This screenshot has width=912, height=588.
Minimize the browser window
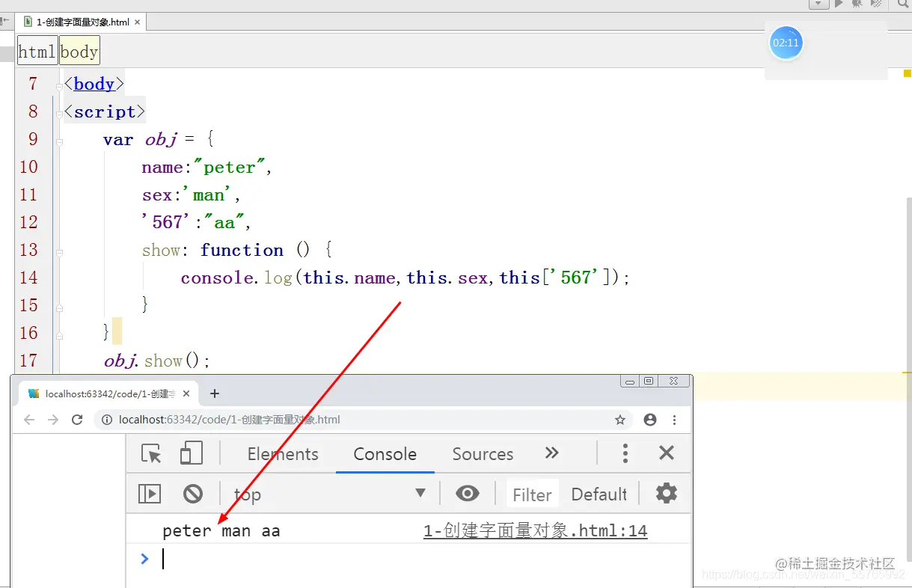pos(630,381)
